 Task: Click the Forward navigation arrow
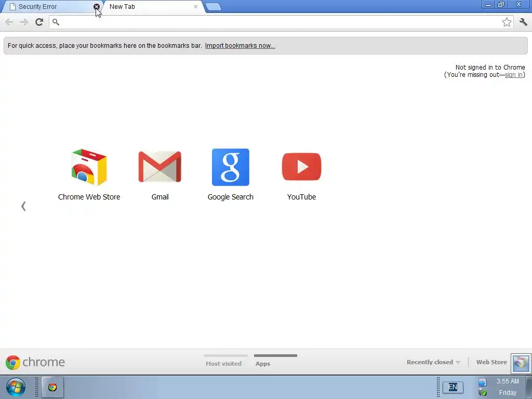point(24,22)
